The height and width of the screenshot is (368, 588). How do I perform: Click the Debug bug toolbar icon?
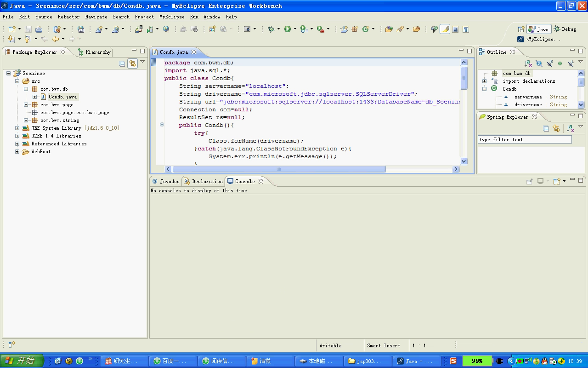pos(271,29)
